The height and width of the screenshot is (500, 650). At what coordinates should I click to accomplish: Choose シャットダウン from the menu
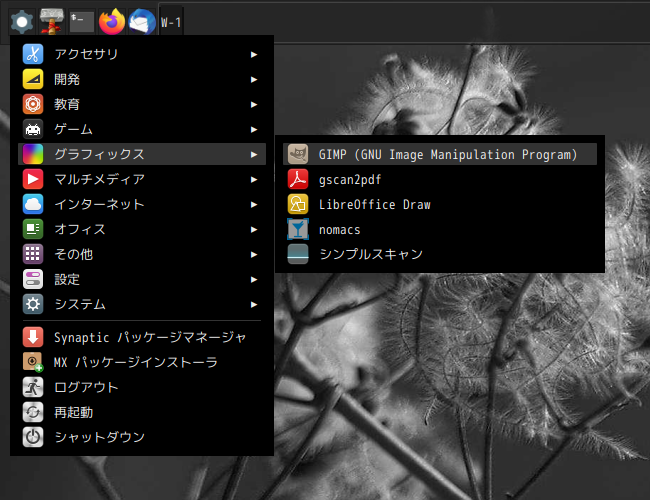142,437
